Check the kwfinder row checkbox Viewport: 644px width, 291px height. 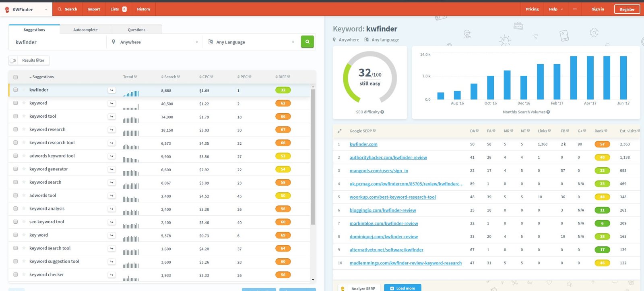tap(16, 90)
